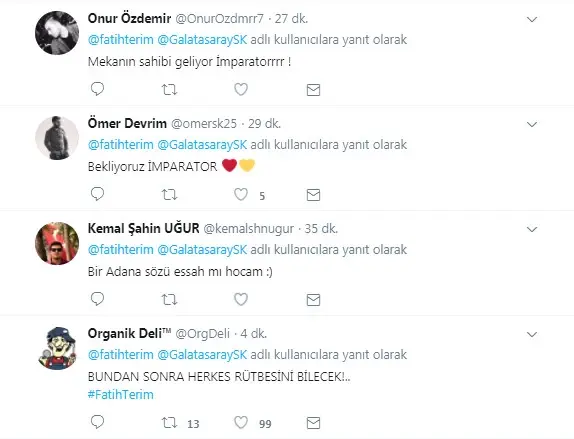The image size is (574, 439).
Task: Retweet Onur Özdemir's tweet
Action: (x=169, y=89)
